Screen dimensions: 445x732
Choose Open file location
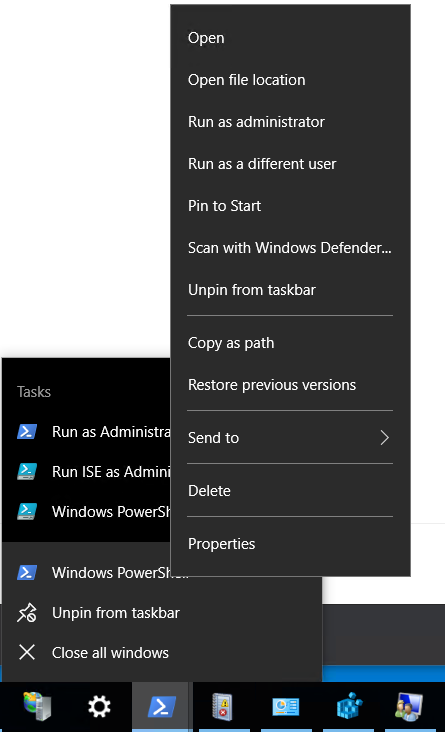(x=247, y=80)
